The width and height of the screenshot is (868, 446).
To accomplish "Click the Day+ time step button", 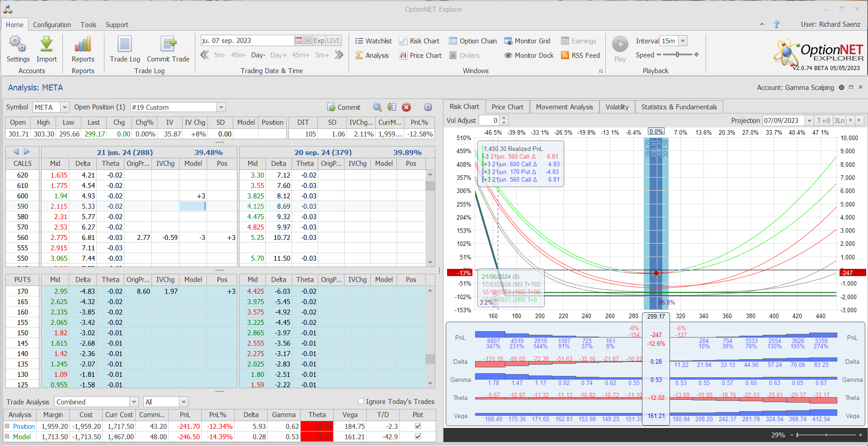I will pyautogui.click(x=278, y=55).
